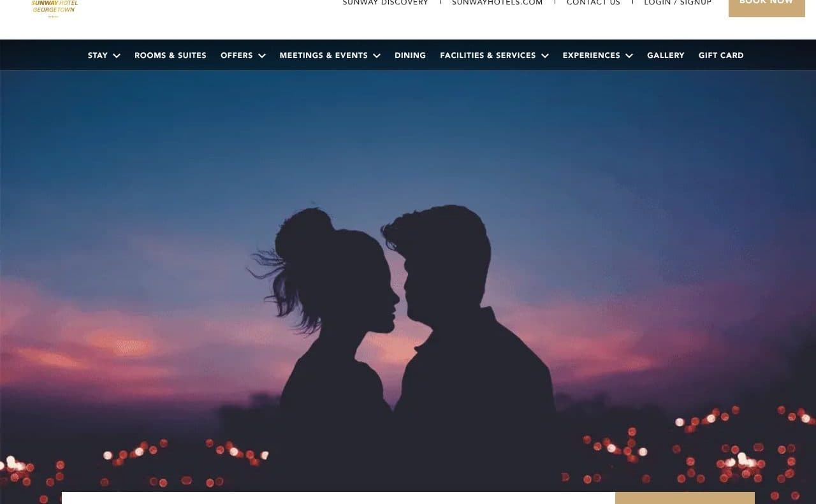Screen dimensions: 816x504
Task: Expand the Facilities & Services chevron
Action: (545, 56)
